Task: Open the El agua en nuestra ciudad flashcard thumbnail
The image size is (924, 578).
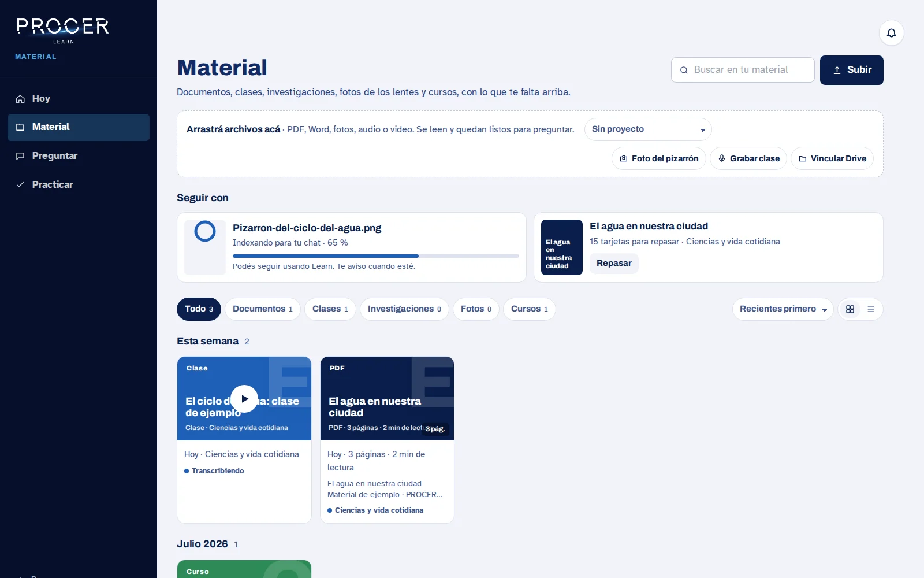Action: pyautogui.click(x=561, y=247)
